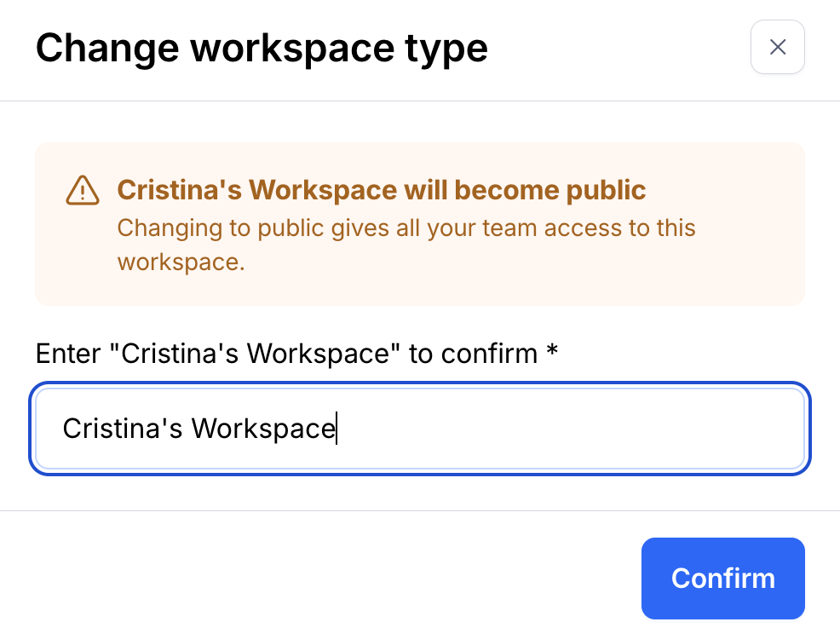Click the "Change workspace type" dialog title

tap(262, 48)
